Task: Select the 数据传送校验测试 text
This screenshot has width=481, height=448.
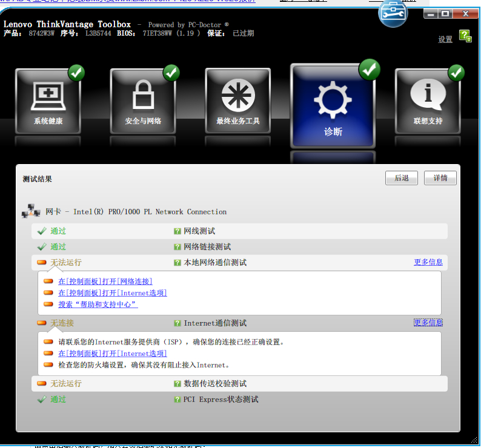Action: 215,384
